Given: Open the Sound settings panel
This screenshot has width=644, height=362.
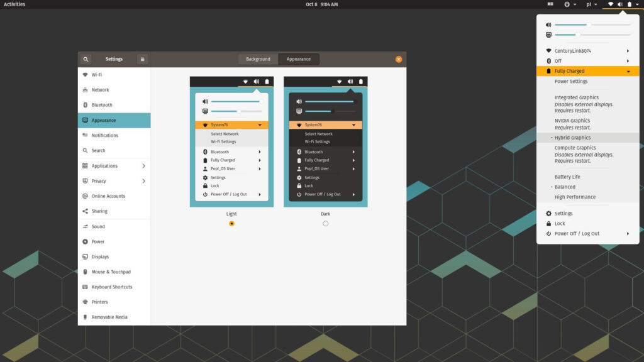Looking at the screenshot, I should click(x=114, y=226).
